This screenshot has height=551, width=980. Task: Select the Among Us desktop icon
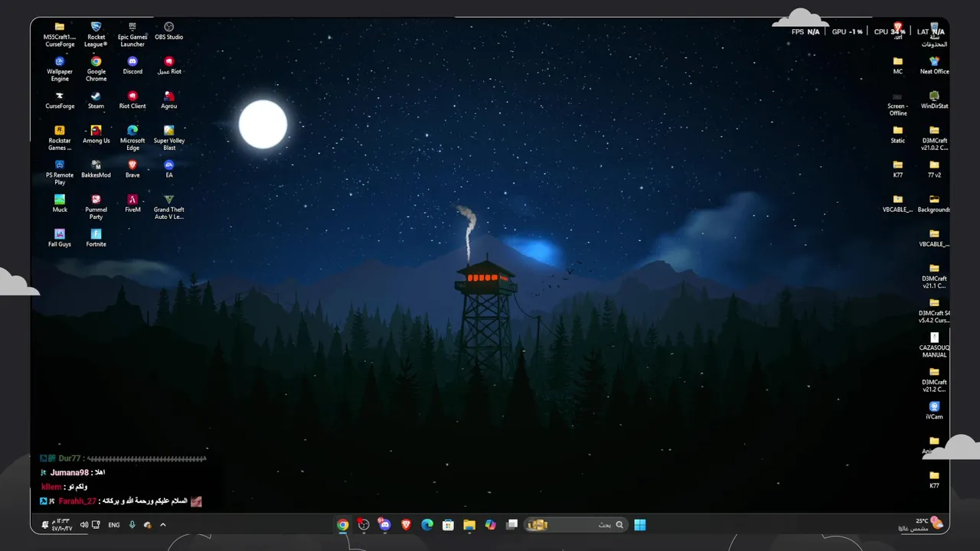96,135
